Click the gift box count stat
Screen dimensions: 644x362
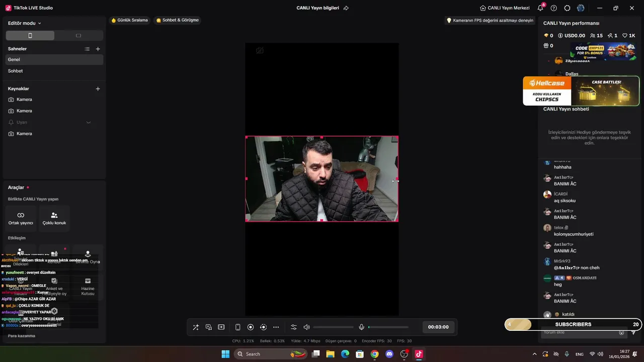(548, 46)
